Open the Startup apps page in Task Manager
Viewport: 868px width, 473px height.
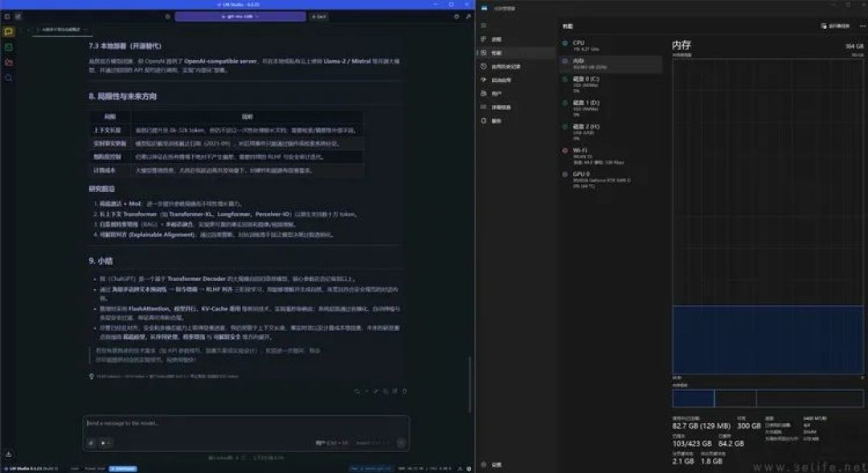(516, 80)
